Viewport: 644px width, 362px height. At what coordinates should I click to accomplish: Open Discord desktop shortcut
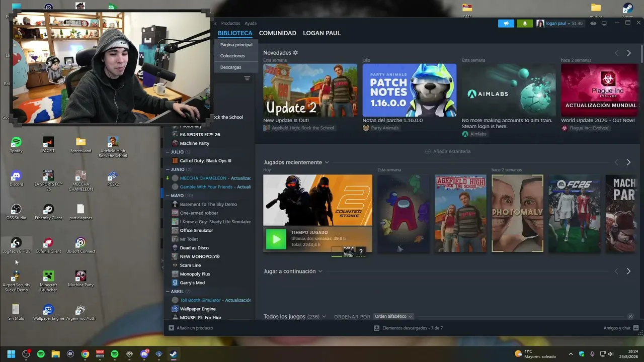(x=16, y=178)
